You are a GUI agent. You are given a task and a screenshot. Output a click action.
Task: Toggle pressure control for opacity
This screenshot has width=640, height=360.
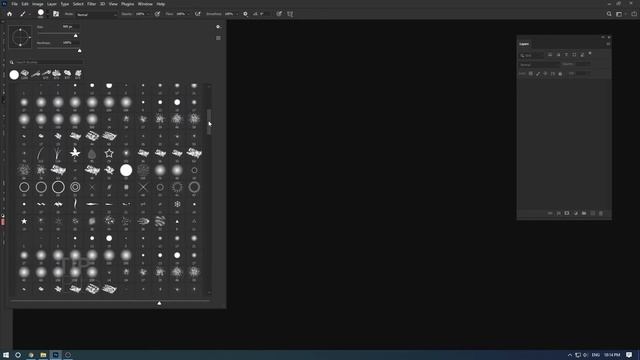157,14
